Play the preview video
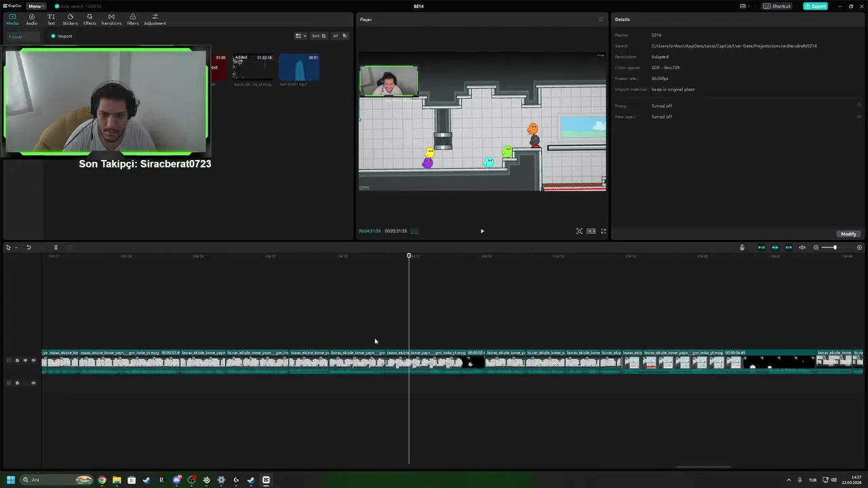The height and width of the screenshot is (488, 868). pyautogui.click(x=482, y=231)
